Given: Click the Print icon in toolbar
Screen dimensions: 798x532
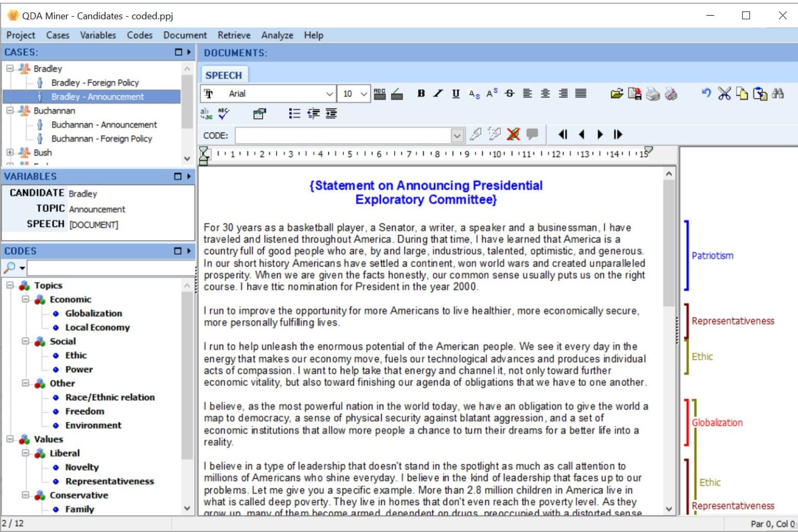Looking at the screenshot, I should 652,94.
